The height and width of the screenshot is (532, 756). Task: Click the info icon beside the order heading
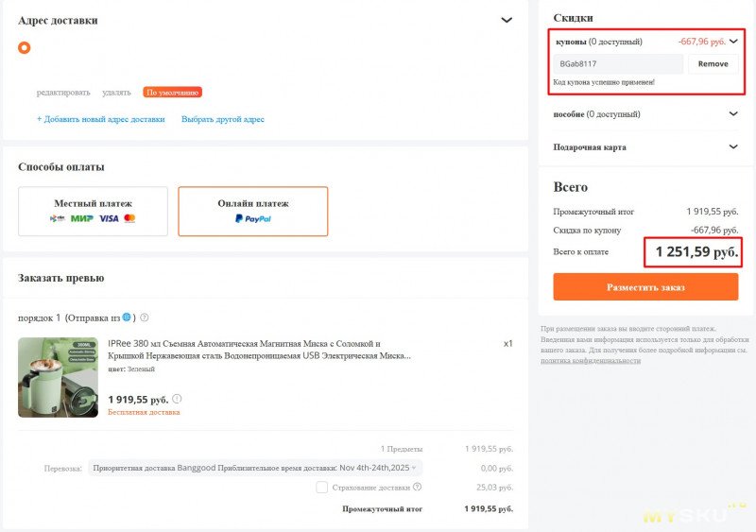click(x=145, y=317)
